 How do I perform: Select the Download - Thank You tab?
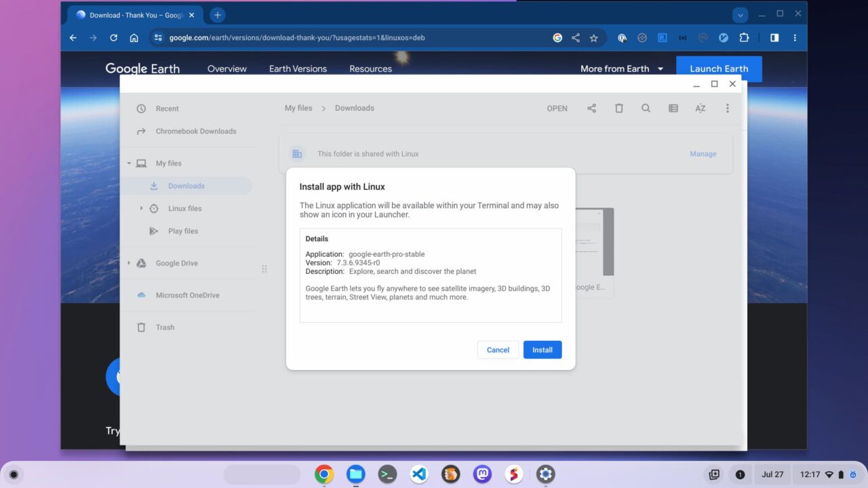click(x=134, y=15)
